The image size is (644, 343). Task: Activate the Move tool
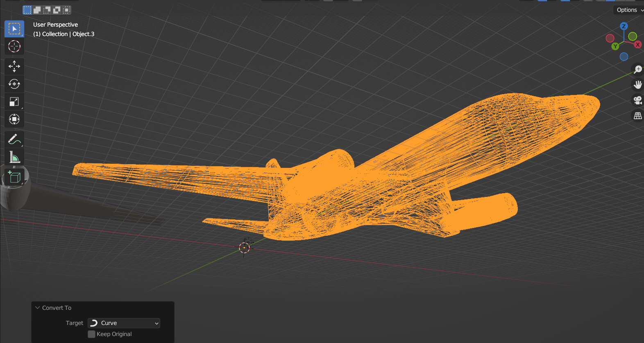click(x=14, y=66)
